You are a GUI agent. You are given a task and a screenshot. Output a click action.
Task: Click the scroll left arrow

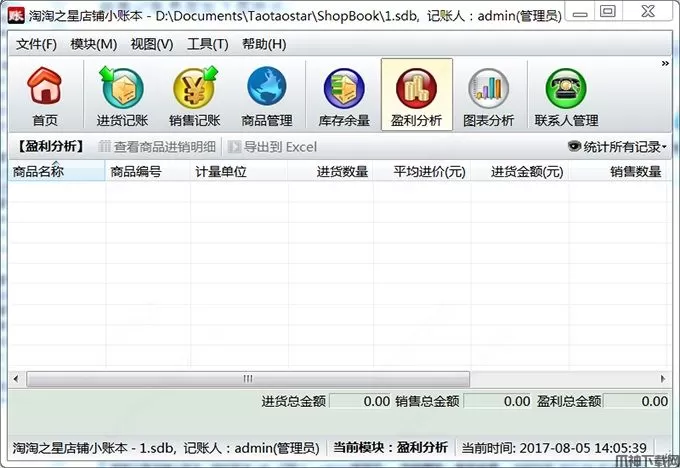click(x=16, y=379)
